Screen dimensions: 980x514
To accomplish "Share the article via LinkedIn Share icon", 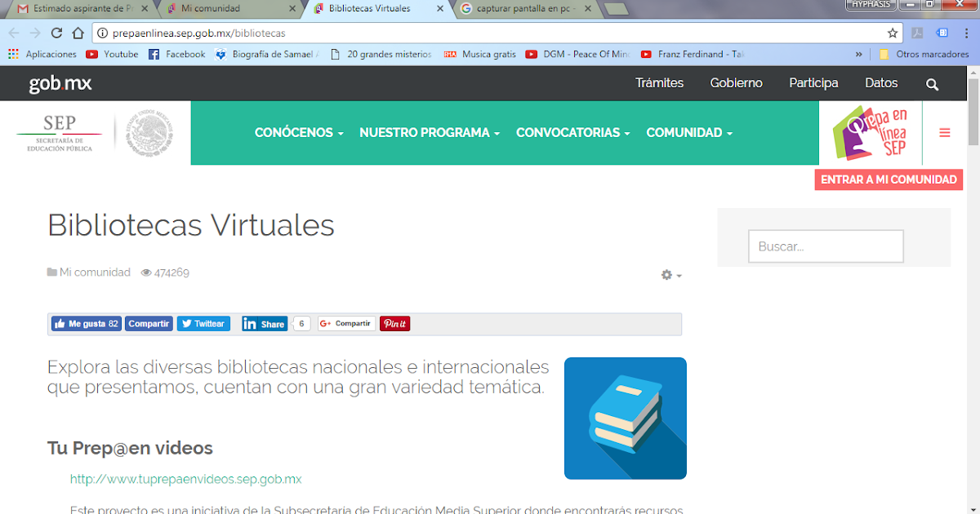I will point(265,323).
